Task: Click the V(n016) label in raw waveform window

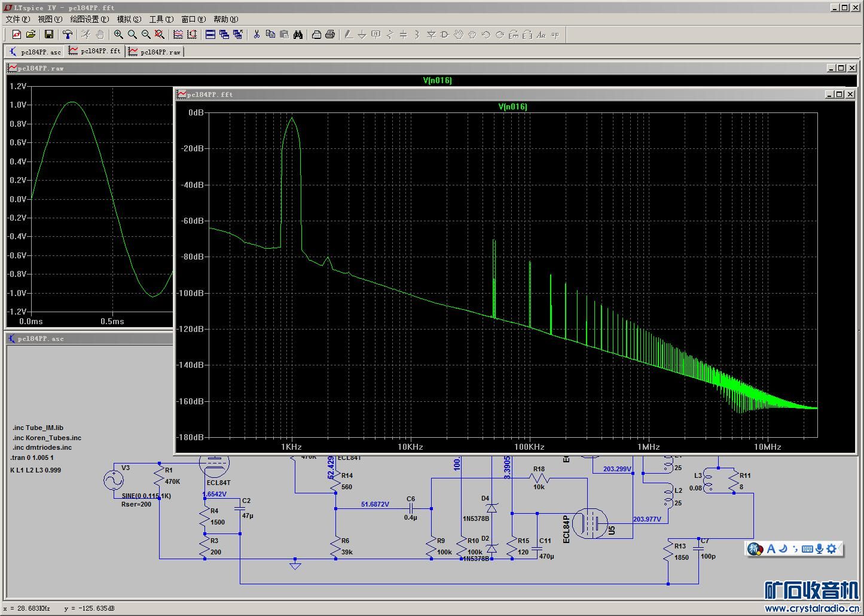Action: click(x=438, y=80)
